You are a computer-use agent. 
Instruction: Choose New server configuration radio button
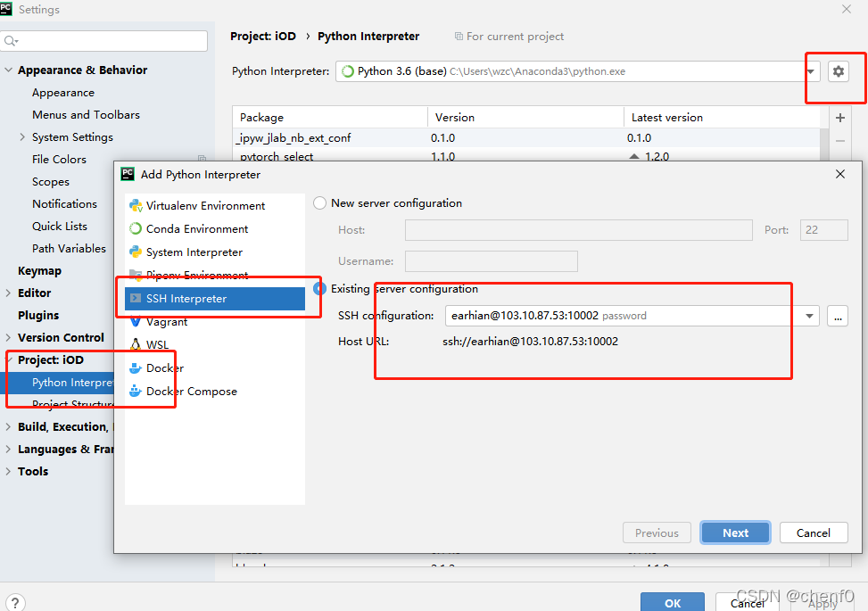pyautogui.click(x=319, y=203)
